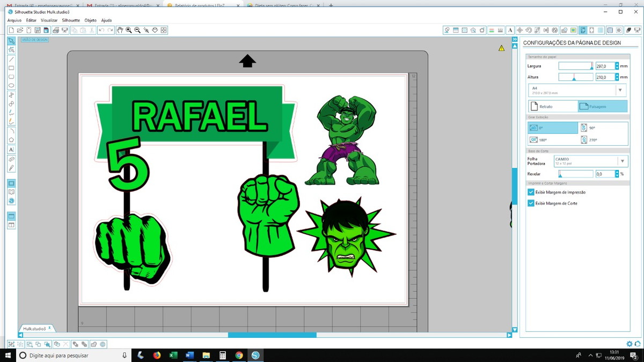This screenshot has width=644, height=362.
Task: Adjust the Largura spinner arrows
Action: 617,66
